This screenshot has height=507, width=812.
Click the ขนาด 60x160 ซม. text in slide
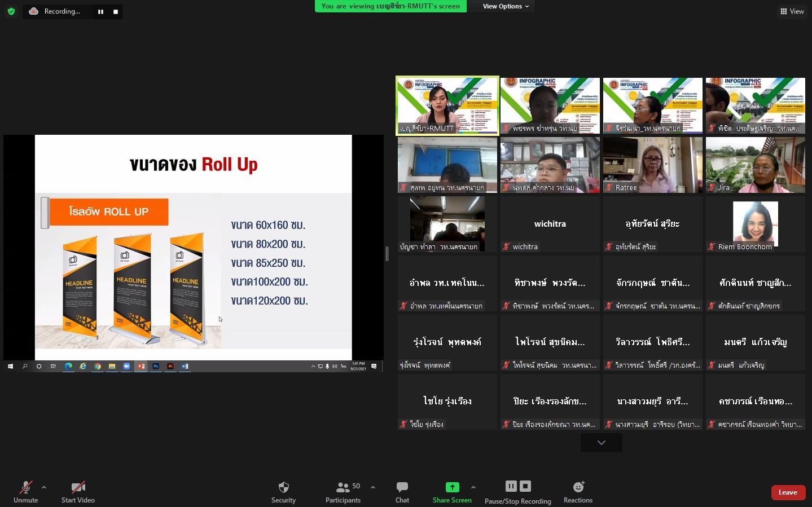click(x=268, y=225)
